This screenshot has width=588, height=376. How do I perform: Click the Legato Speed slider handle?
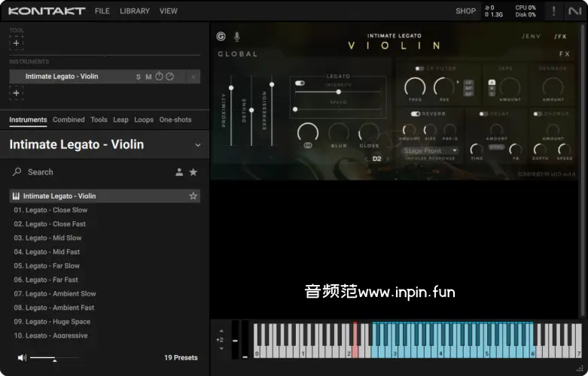(295, 109)
